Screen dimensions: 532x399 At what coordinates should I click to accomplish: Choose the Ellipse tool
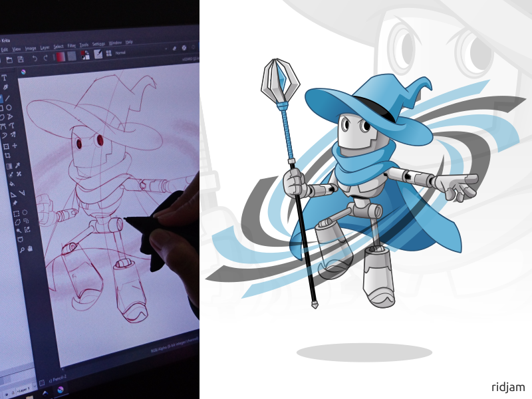7,106
